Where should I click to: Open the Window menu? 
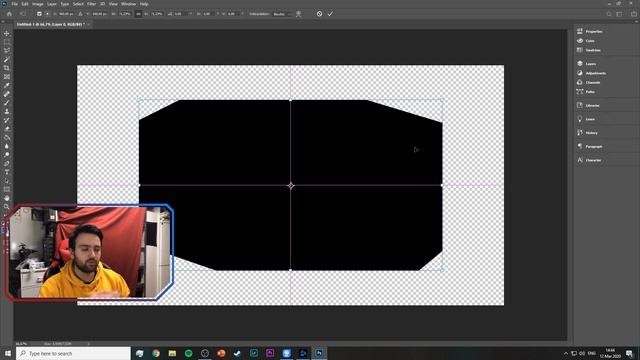[128, 4]
